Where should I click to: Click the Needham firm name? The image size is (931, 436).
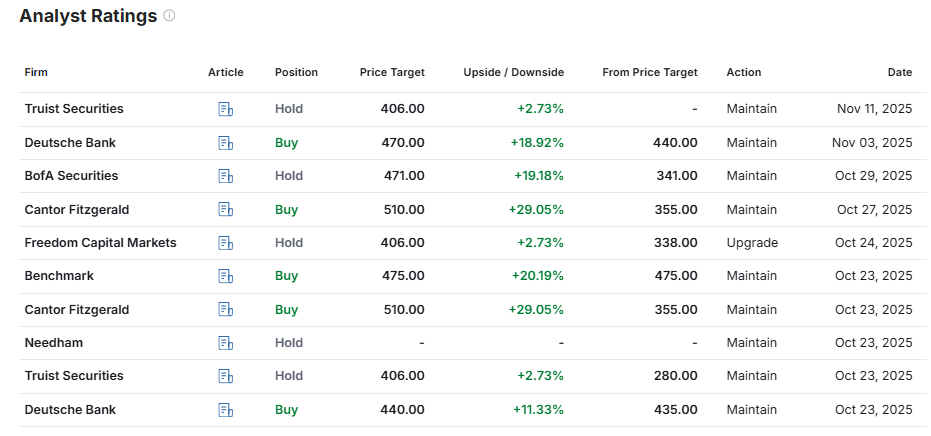click(x=54, y=343)
